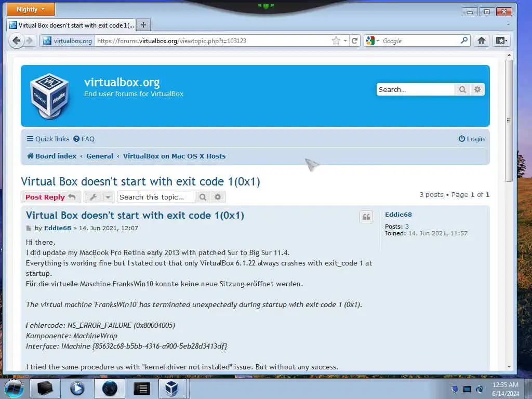Open the FAQ page
This screenshot has width=532, height=399.
click(x=84, y=139)
